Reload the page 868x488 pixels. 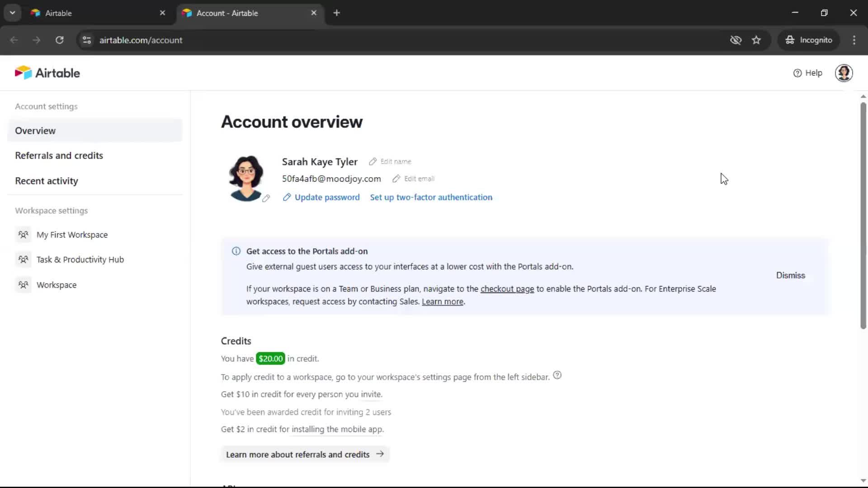(x=59, y=40)
